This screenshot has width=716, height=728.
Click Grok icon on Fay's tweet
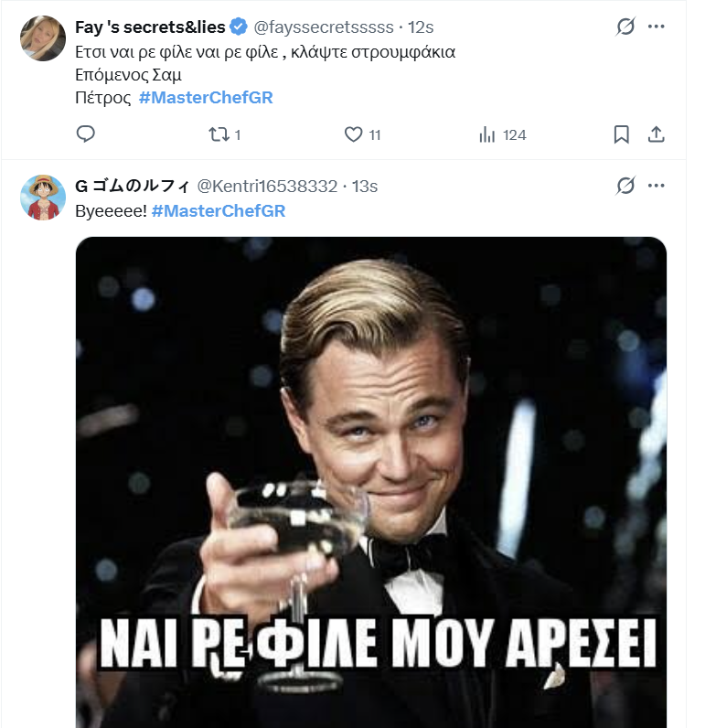(625, 27)
